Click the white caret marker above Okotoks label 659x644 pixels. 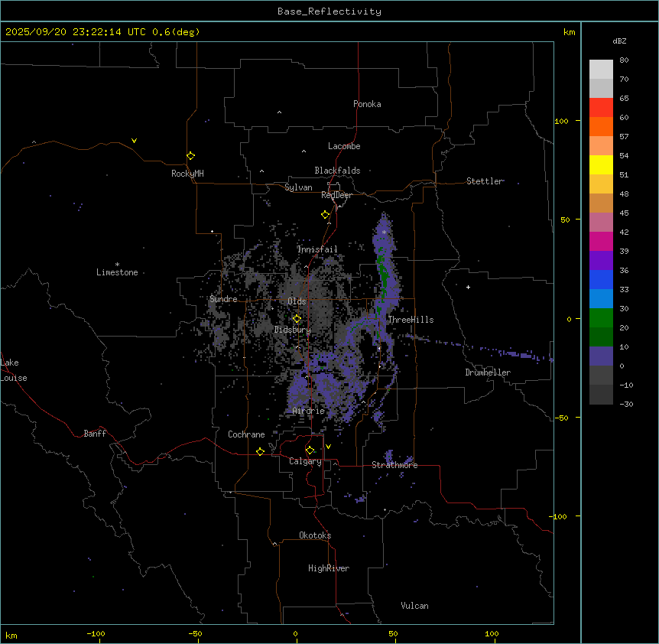point(274,544)
